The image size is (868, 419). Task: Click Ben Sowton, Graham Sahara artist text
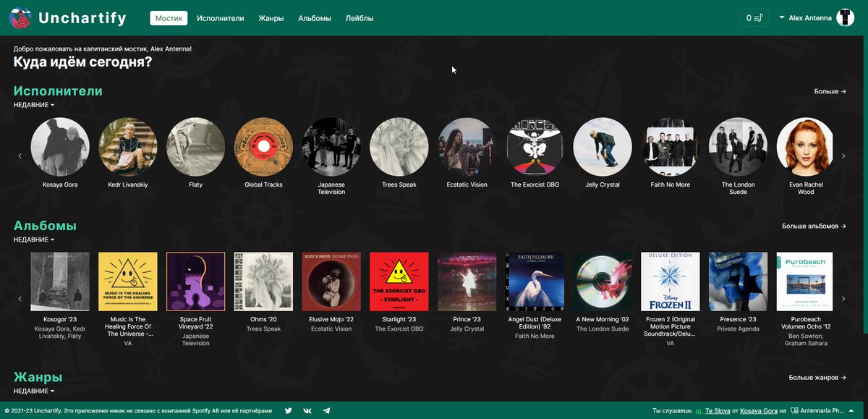click(806, 339)
